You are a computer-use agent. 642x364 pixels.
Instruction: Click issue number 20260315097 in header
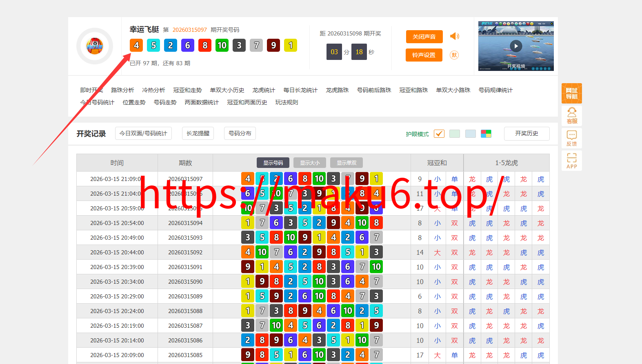coord(189,30)
